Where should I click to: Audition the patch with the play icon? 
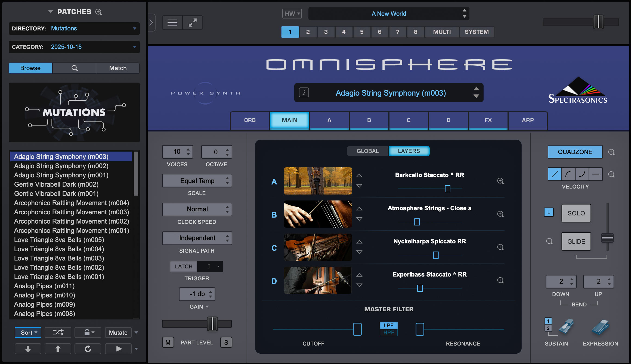click(x=118, y=349)
